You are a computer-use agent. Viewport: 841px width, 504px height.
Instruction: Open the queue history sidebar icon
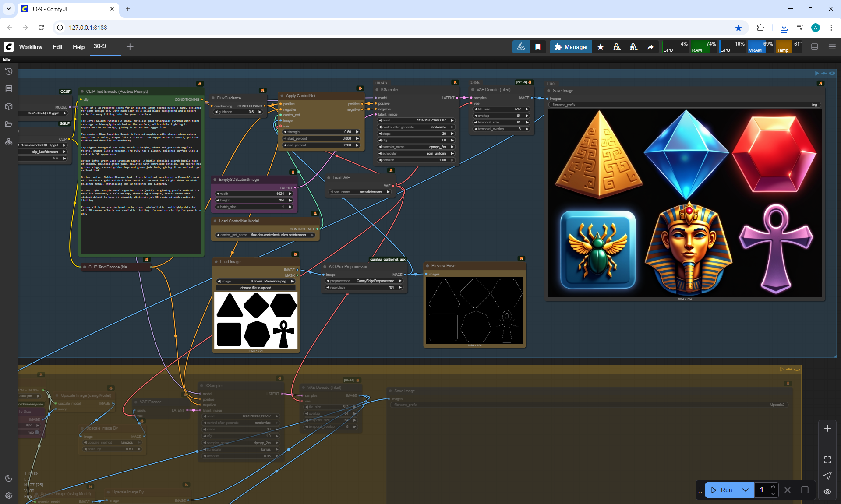pos(8,71)
